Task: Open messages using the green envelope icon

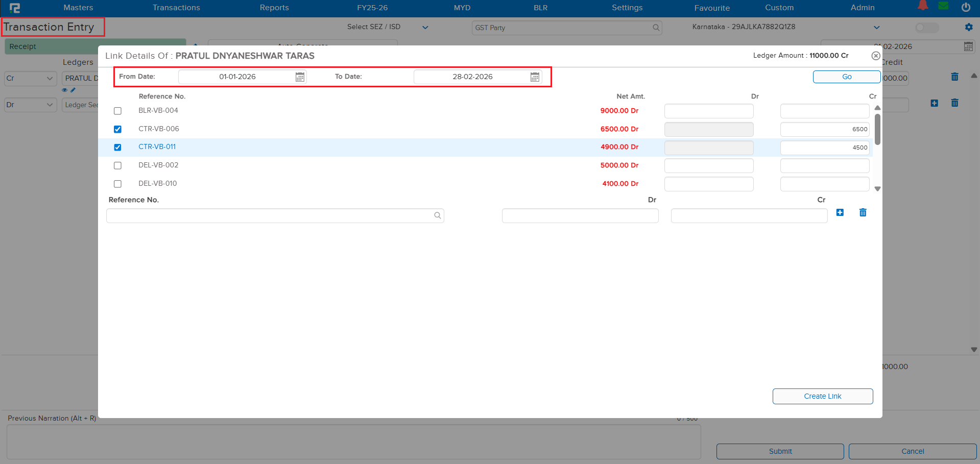Action: [x=944, y=7]
